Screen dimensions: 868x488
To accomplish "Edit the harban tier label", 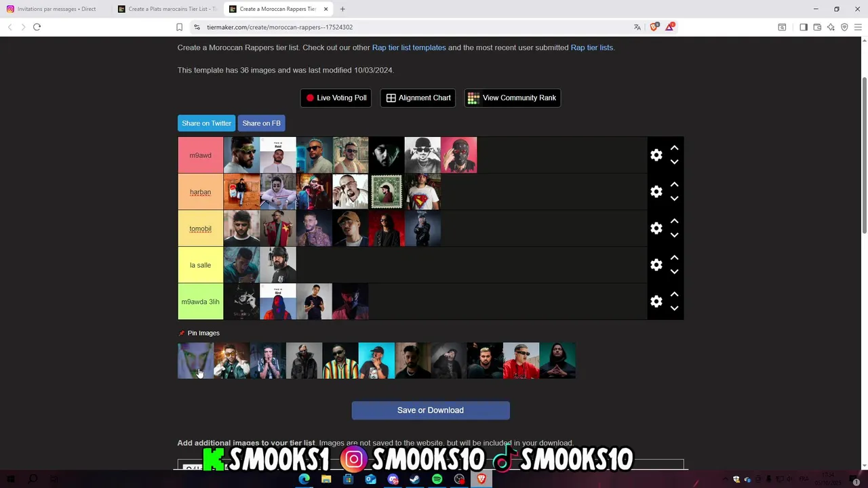I will (200, 192).
